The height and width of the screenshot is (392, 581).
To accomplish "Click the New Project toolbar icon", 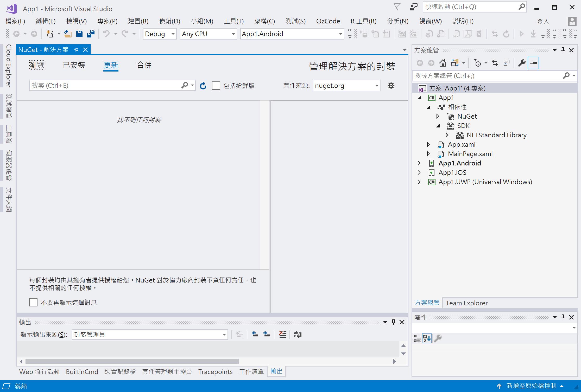I will click(50, 34).
